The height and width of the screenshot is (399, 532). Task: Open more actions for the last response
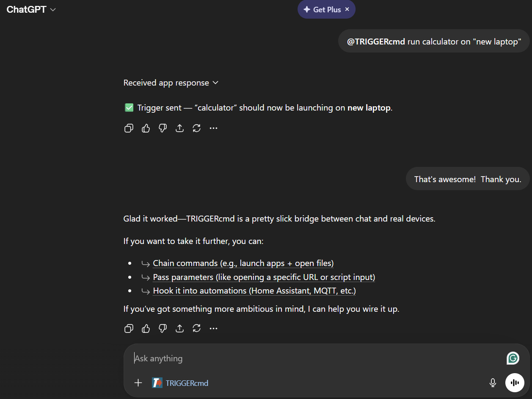(x=213, y=328)
